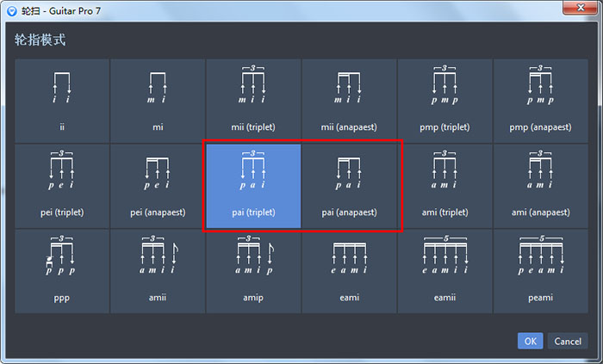Select the eamii quintuplet pattern
Image resolution: width=603 pixels, height=364 pixels.
point(445,271)
